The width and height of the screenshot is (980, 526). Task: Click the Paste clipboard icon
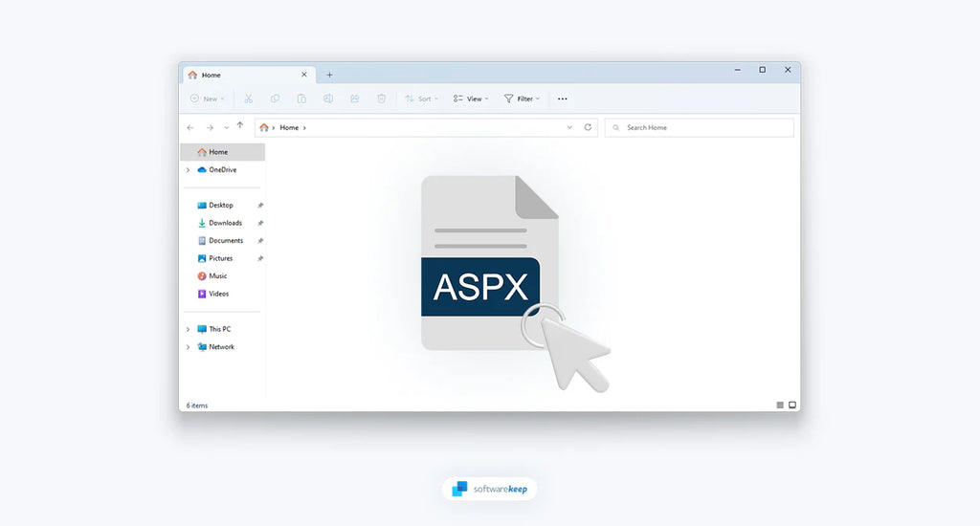point(301,99)
